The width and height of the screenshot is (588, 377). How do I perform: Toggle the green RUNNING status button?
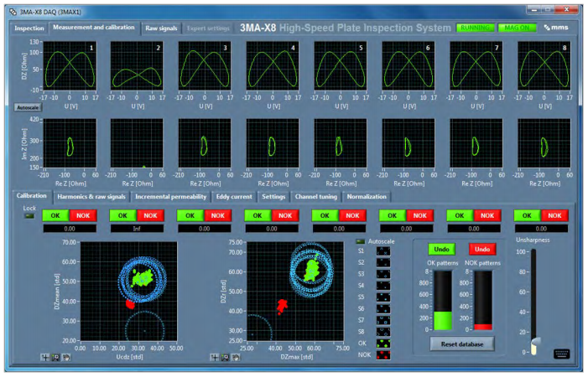click(x=475, y=28)
